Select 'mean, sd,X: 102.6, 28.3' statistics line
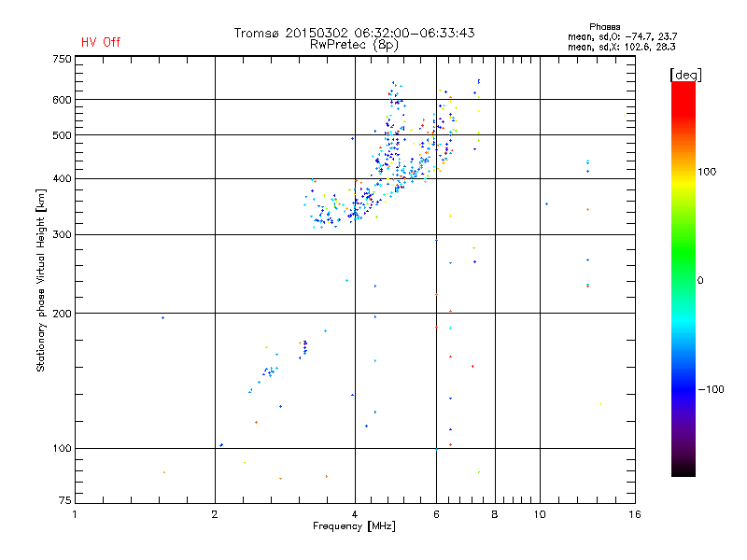The image size is (747, 560). point(621,48)
